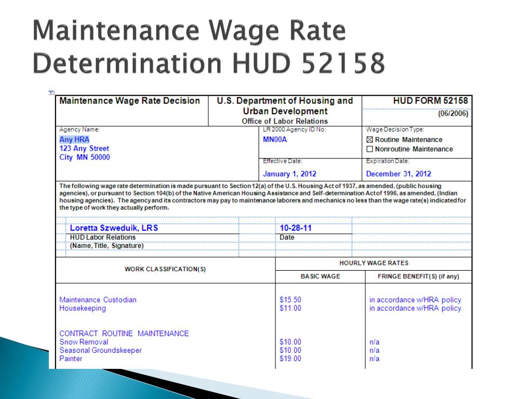The height and width of the screenshot is (399, 532).
Task: Click the Effective Date field label
Action: 282,161
